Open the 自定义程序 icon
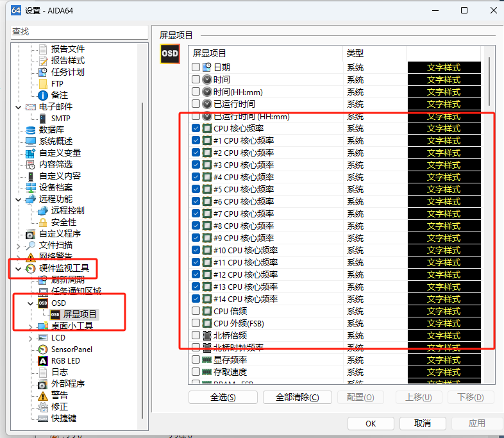The image size is (504, 438). 31,234
